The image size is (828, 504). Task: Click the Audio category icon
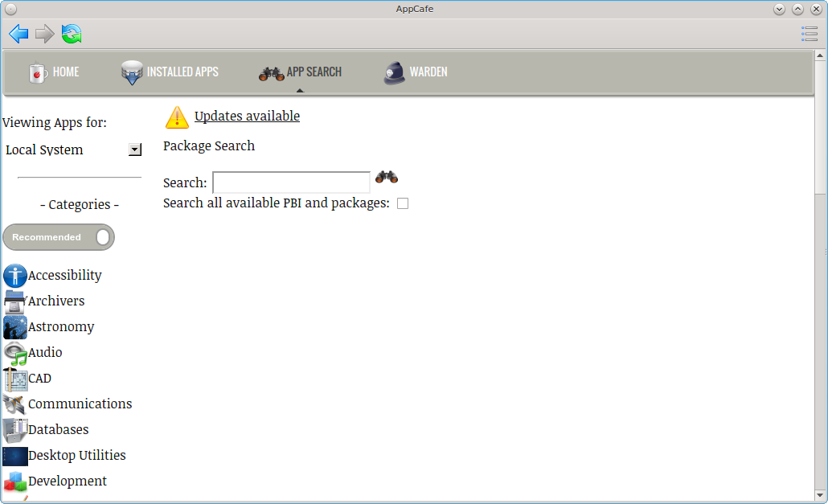point(14,353)
